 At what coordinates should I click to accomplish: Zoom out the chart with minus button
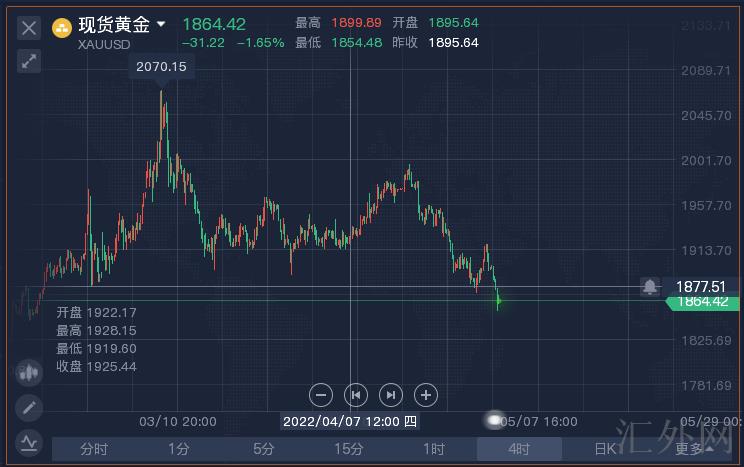320,394
